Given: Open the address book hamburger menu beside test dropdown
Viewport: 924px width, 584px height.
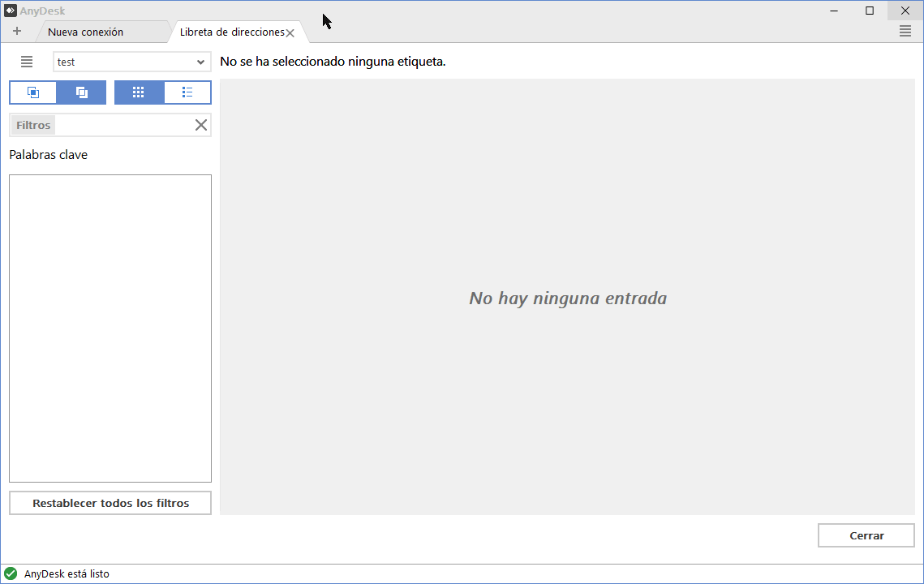Looking at the screenshot, I should click(27, 62).
